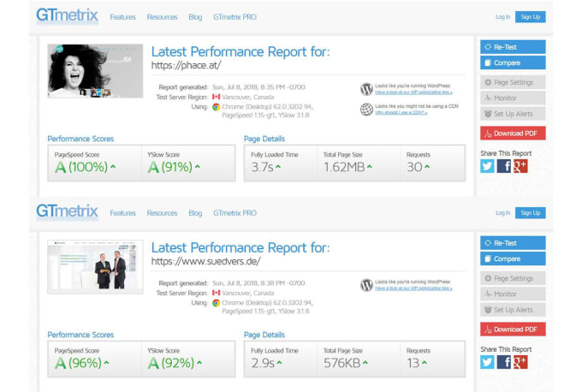Screen dimensions: 582x392
Task: Open Page Settings for the phace.at report
Action: tap(513, 82)
